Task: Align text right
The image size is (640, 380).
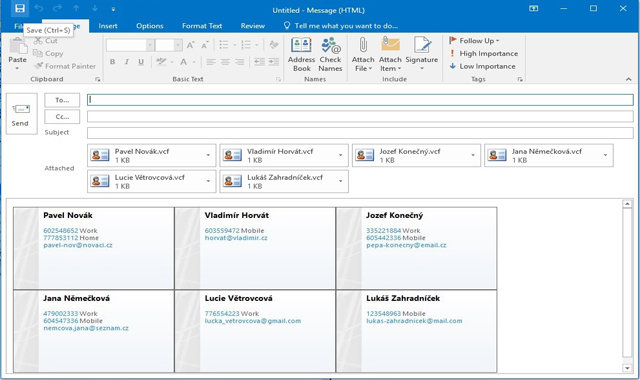Action: pos(239,62)
